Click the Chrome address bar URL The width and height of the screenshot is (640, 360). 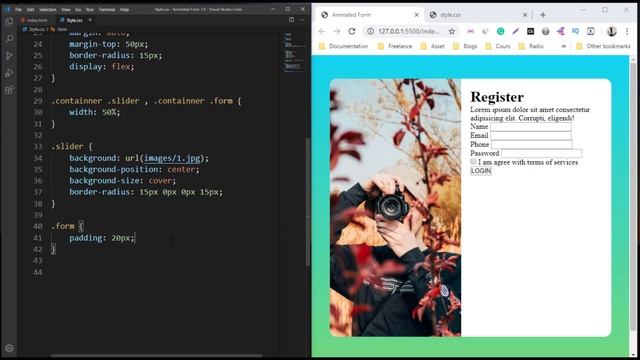409,31
